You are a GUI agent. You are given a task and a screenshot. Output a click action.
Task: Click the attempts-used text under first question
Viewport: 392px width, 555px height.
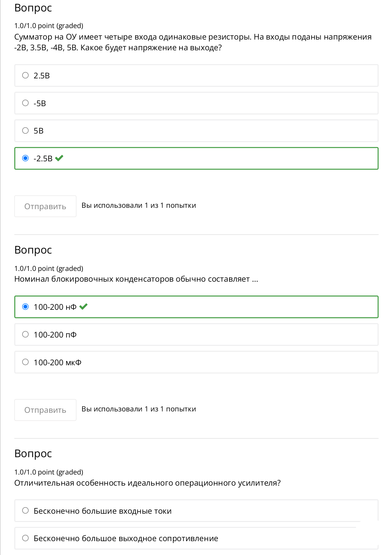tap(139, 206)
